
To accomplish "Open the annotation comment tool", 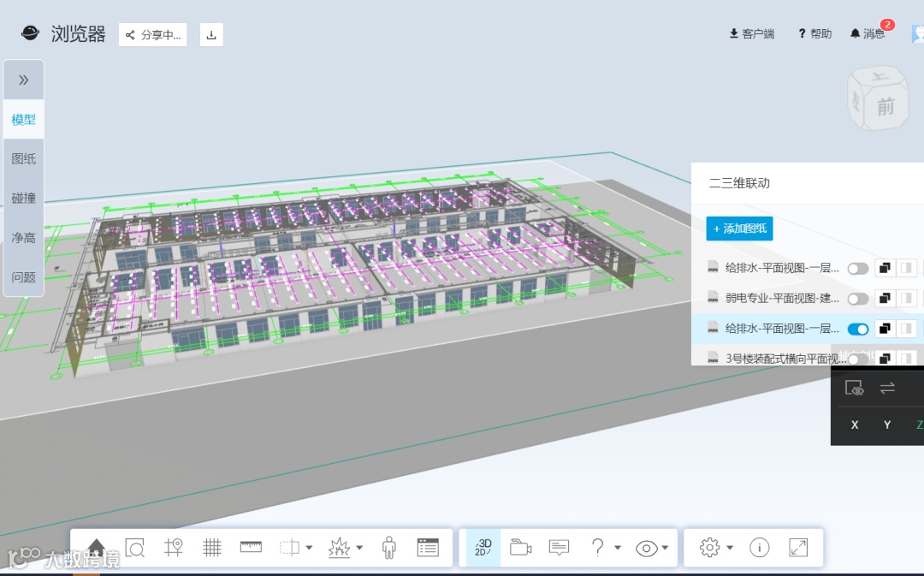I will pyautogui.click(x=559, y=548).
